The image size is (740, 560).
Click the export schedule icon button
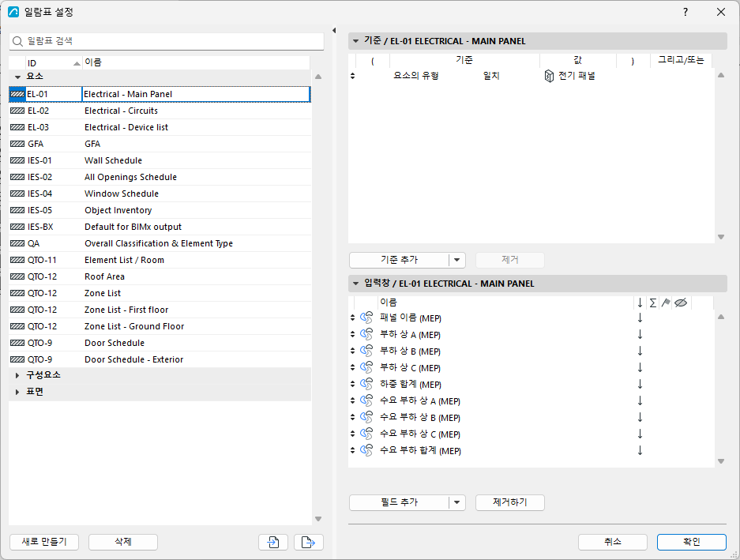coord(309,542)
